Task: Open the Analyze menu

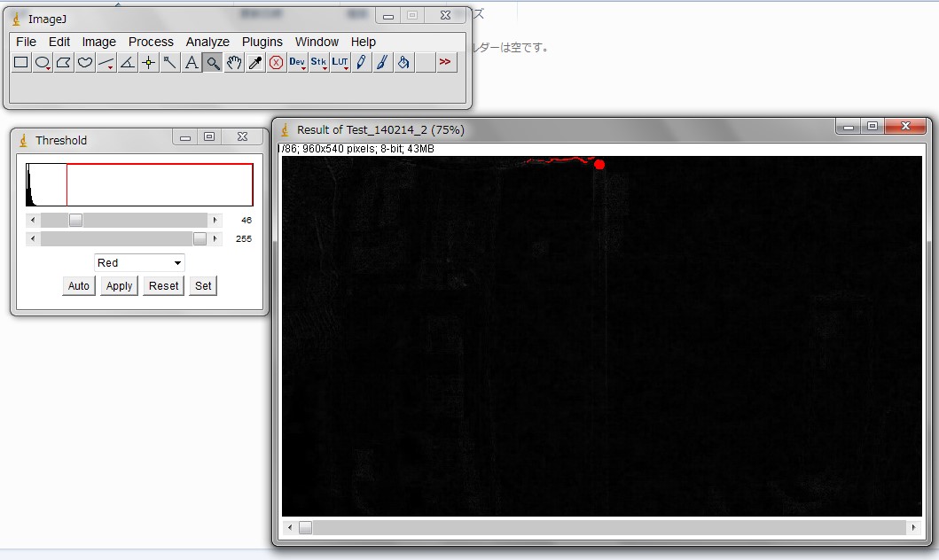Action: tap(207, 42)
